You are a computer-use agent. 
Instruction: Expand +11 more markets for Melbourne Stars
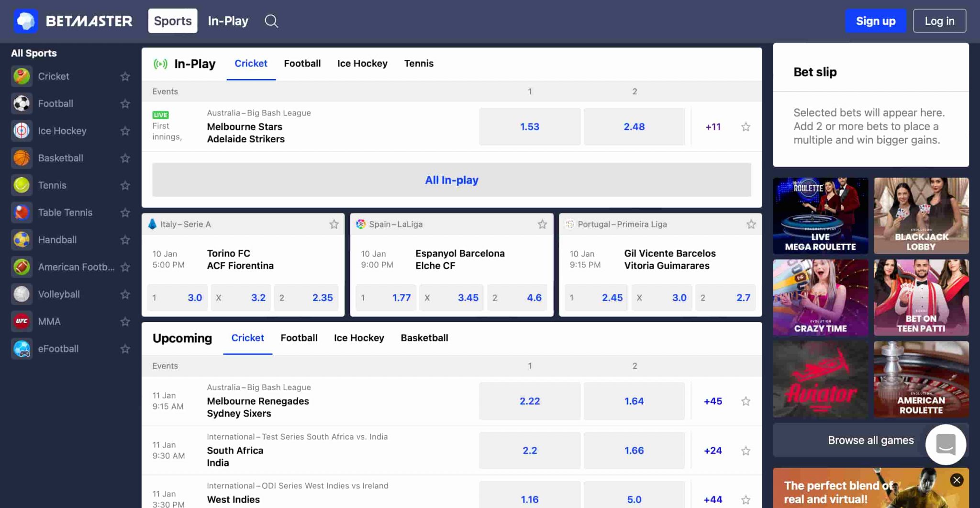pos(713,127)
